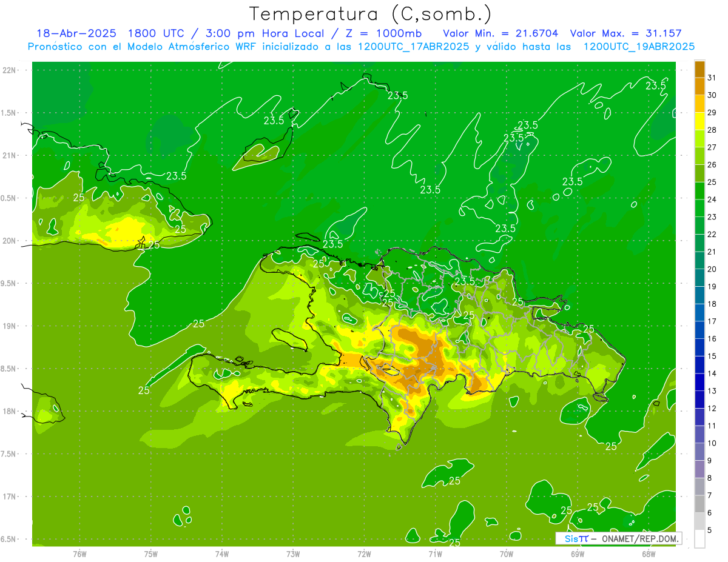
Task: Click the '18N' latitude axis label
Action: 9,412
